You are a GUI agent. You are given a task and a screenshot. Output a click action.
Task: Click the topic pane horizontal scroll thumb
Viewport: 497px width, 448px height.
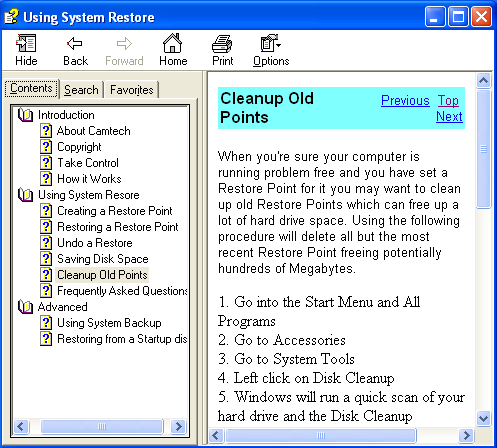point(321,435)
